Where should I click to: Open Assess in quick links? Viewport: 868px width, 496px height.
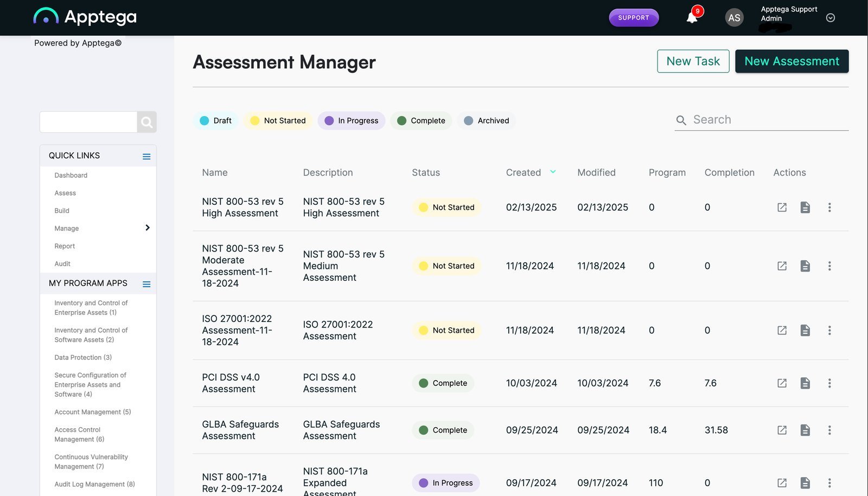pyautogui.click(x=65, y=193)
